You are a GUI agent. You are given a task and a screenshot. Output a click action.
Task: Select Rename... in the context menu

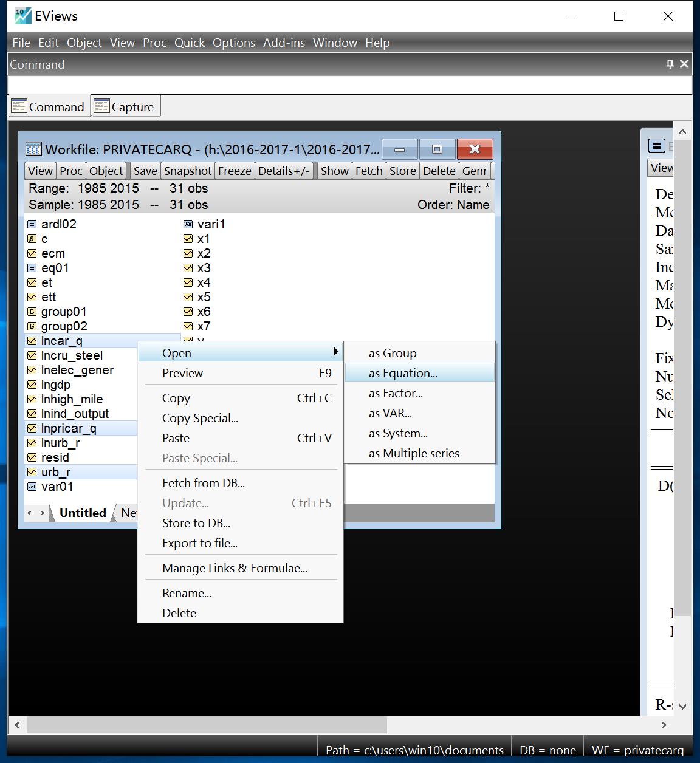tap(241, 593)
